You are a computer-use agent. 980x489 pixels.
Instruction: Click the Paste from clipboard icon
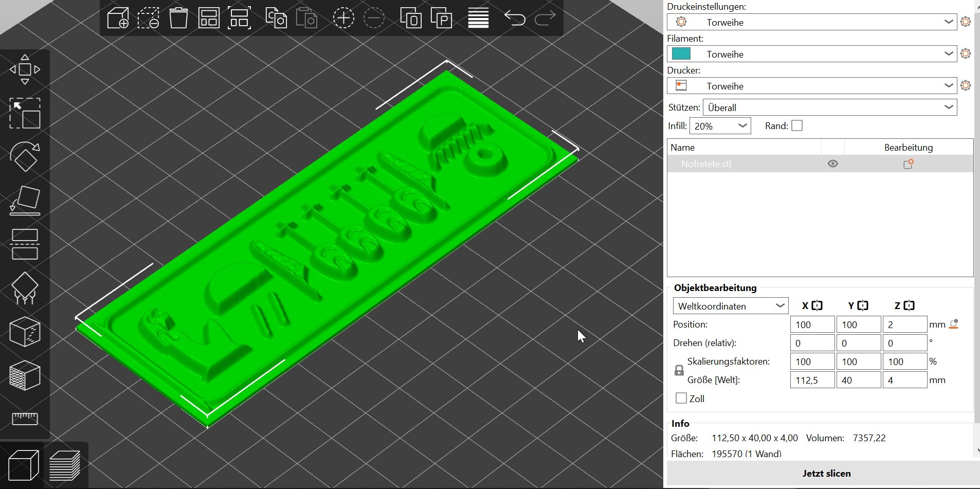306,18
